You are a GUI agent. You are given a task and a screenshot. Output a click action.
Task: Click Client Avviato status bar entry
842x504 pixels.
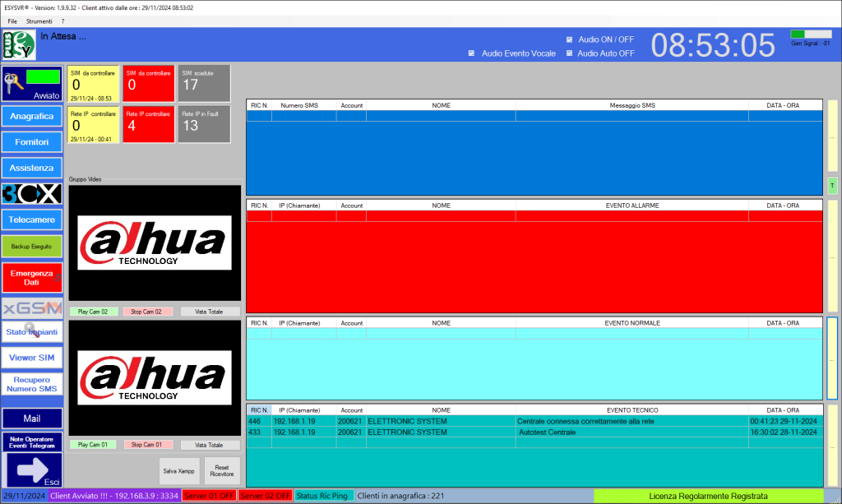pos(113,496)
